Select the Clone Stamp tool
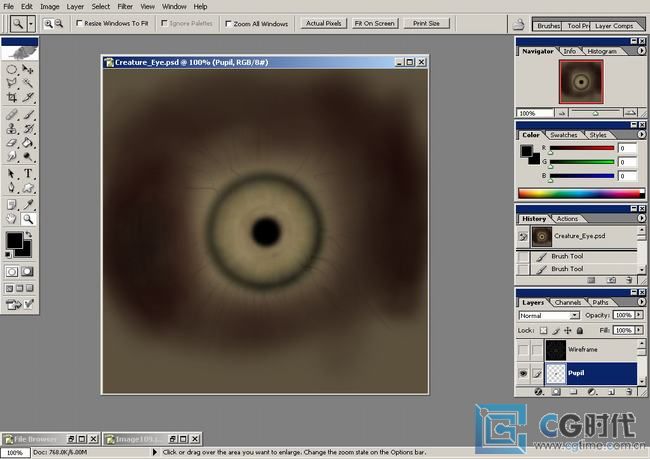 click(x=12, y=129)
